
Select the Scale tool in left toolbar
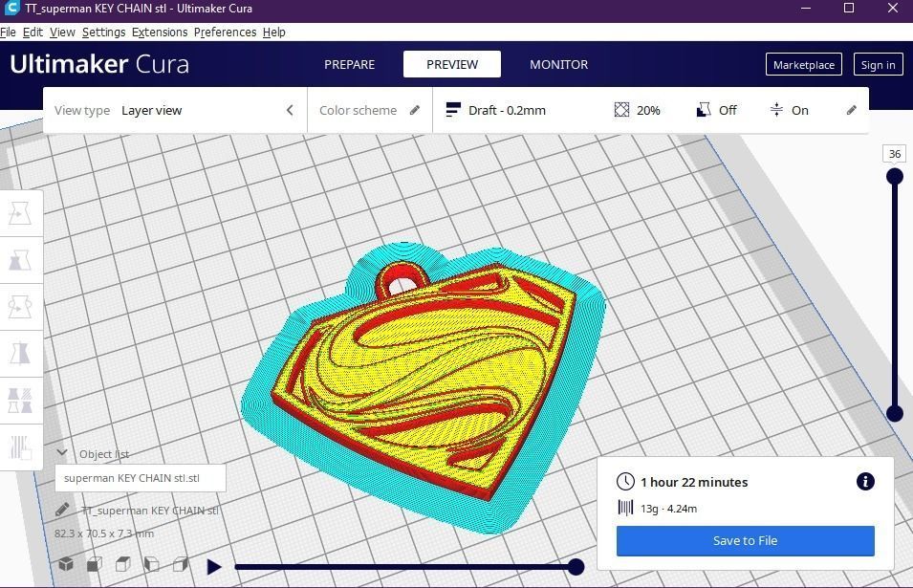[20, 260]
